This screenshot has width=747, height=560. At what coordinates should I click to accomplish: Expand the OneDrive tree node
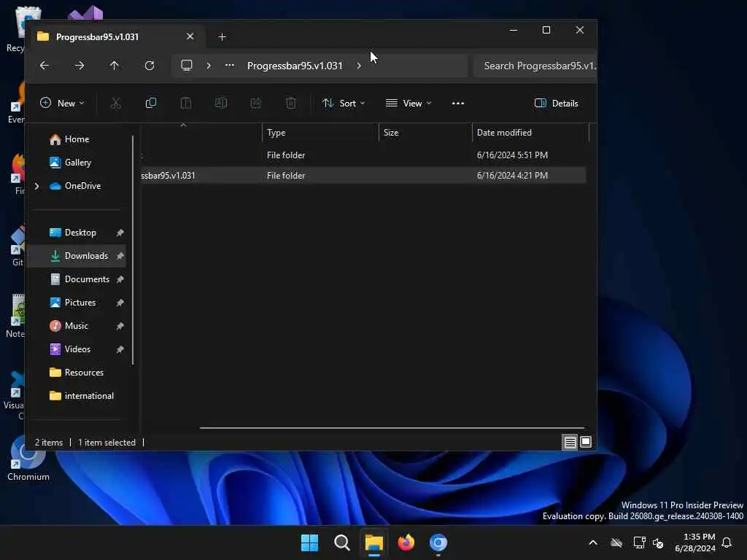(x=37, y=186)
